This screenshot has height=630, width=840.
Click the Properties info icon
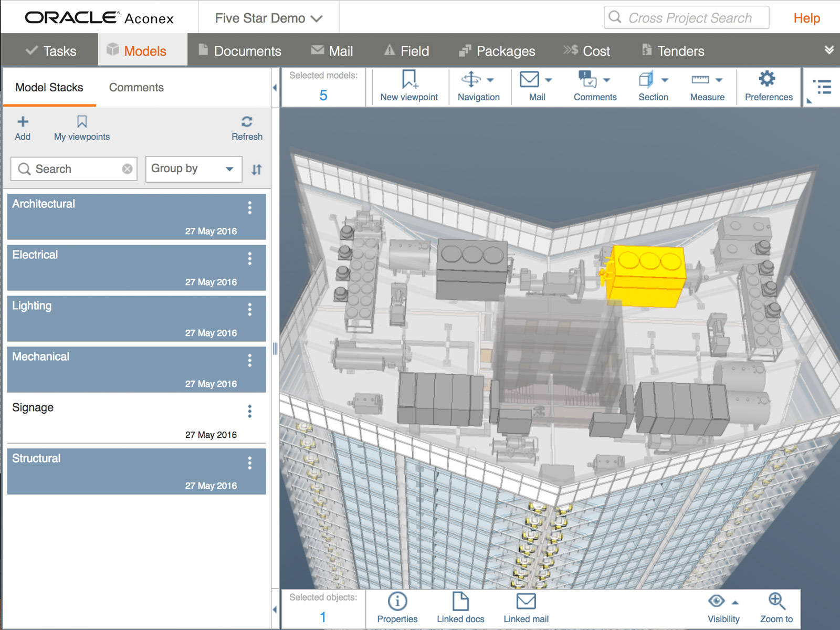397,601
